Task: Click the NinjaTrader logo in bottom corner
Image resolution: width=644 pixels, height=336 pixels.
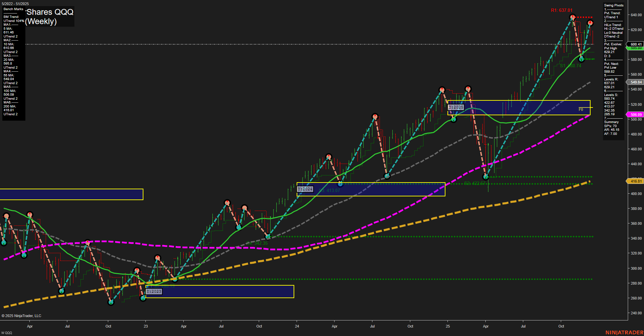Action: (x=624, y=333)
